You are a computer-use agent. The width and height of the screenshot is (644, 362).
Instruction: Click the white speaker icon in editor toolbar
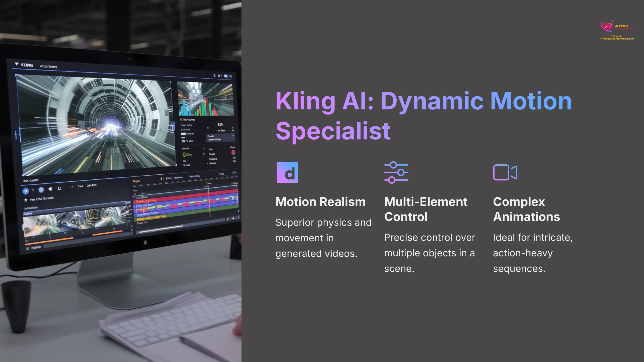(50, 189)
